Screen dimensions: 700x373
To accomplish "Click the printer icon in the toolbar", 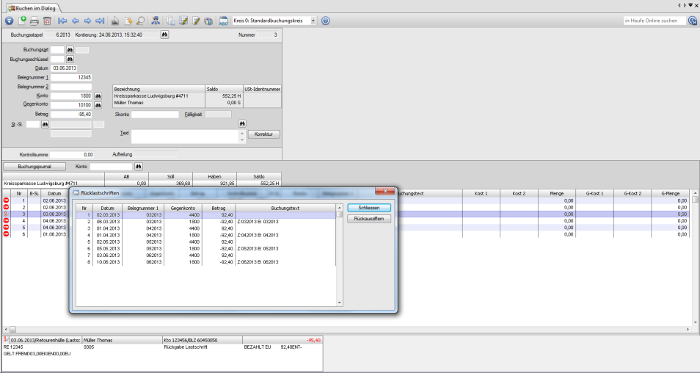I will [x=34, y=21].
